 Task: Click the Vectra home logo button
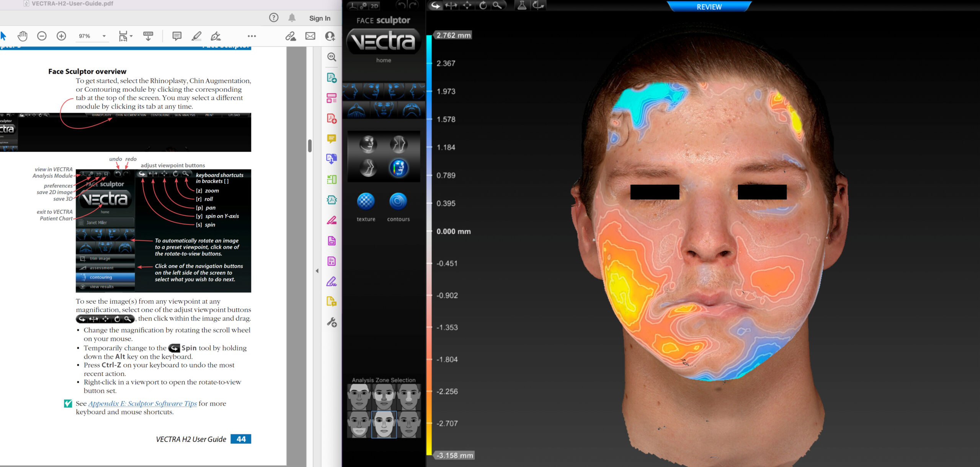(384, 41)
